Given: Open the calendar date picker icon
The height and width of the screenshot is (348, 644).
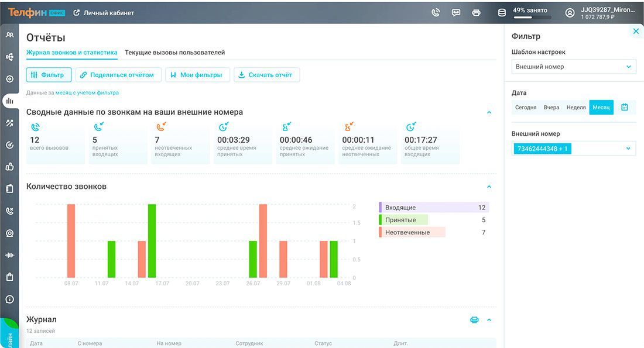Looking at the screenshot, I should (625, 107).
